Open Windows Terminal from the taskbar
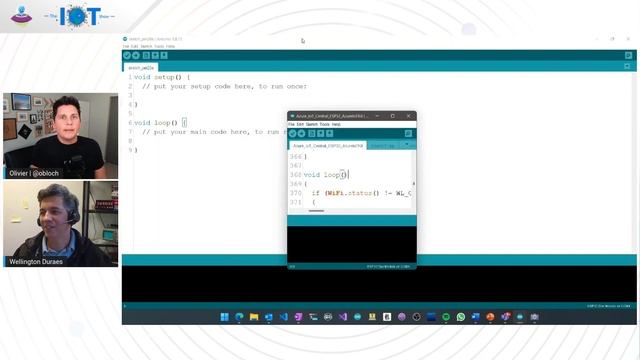 click(313, 317)
